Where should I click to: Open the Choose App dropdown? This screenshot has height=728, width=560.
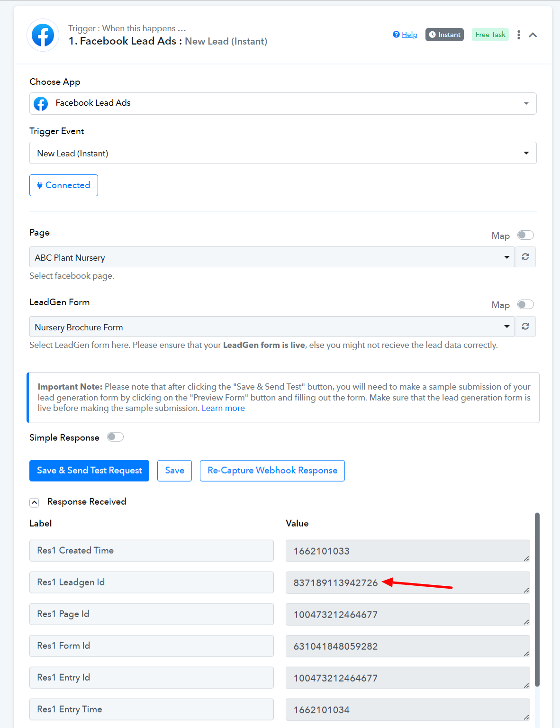pos(283,103)
